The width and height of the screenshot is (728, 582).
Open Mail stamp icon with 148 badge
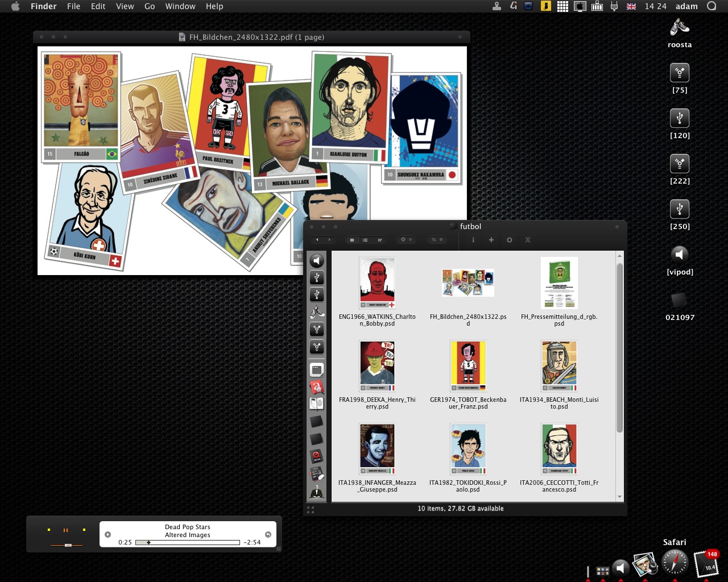[707, 563]
